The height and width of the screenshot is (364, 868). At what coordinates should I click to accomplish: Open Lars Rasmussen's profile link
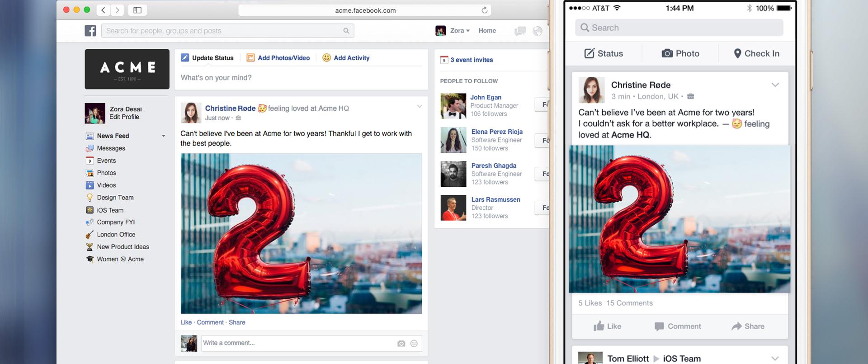(495, 199)
